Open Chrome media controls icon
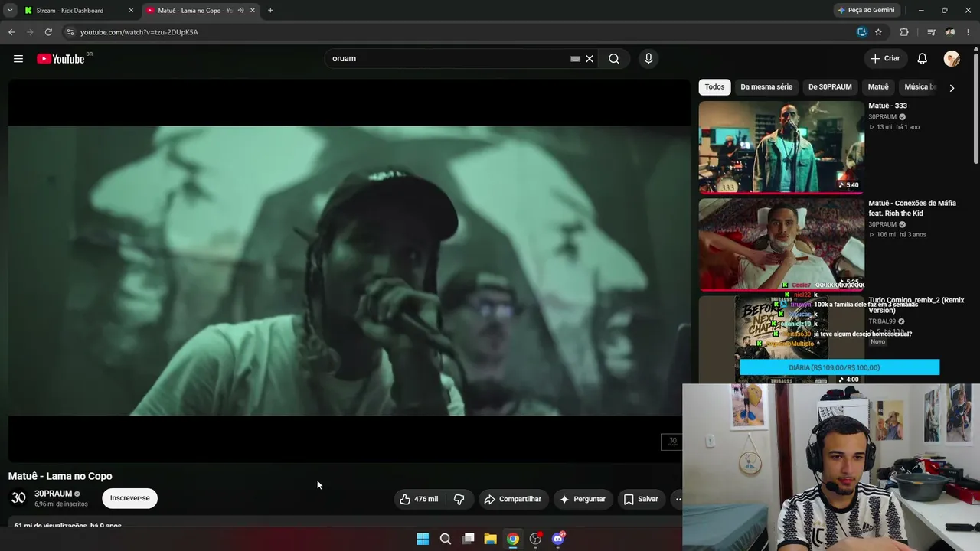 click(x=931, y=32)
